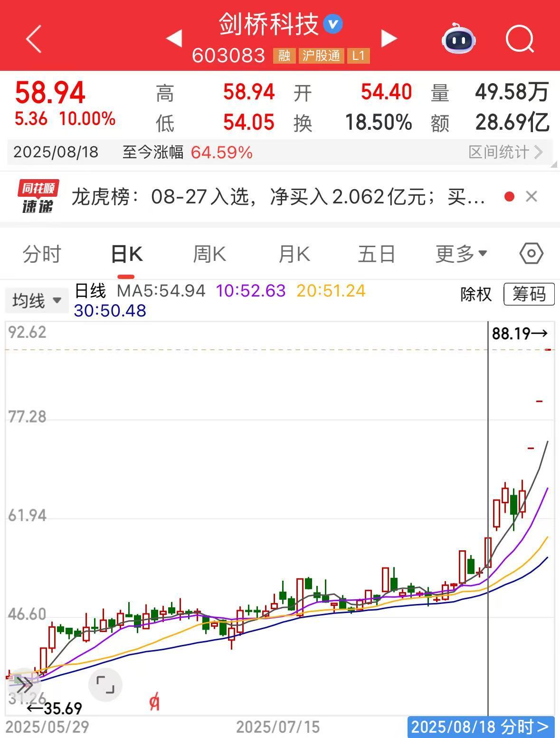Tap the stock name 剑桥科技
560x738 pixels.
pos(268,24)
